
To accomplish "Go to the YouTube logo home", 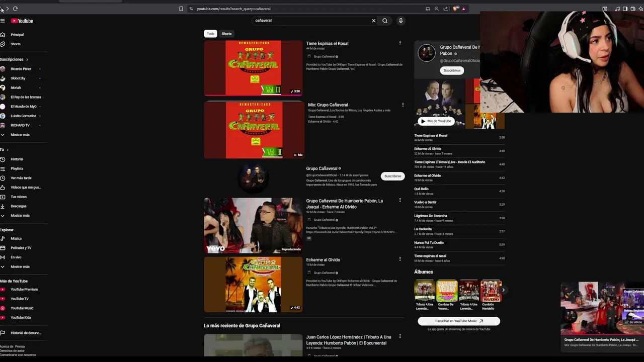I will click(22, 21).
